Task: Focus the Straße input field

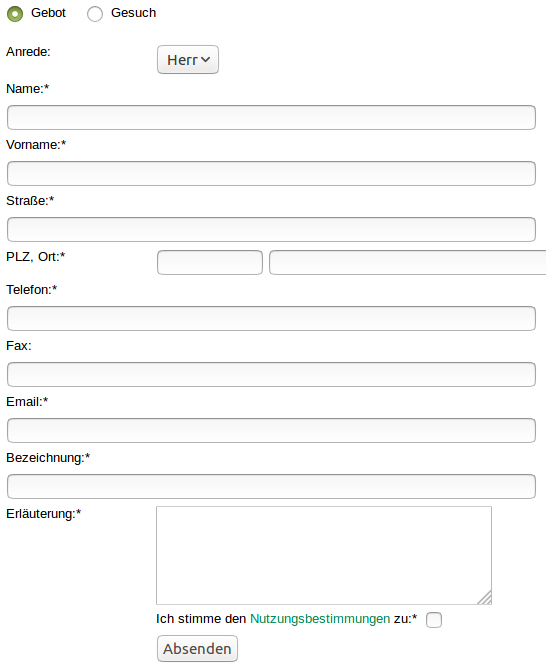Action: coord(271,229)
